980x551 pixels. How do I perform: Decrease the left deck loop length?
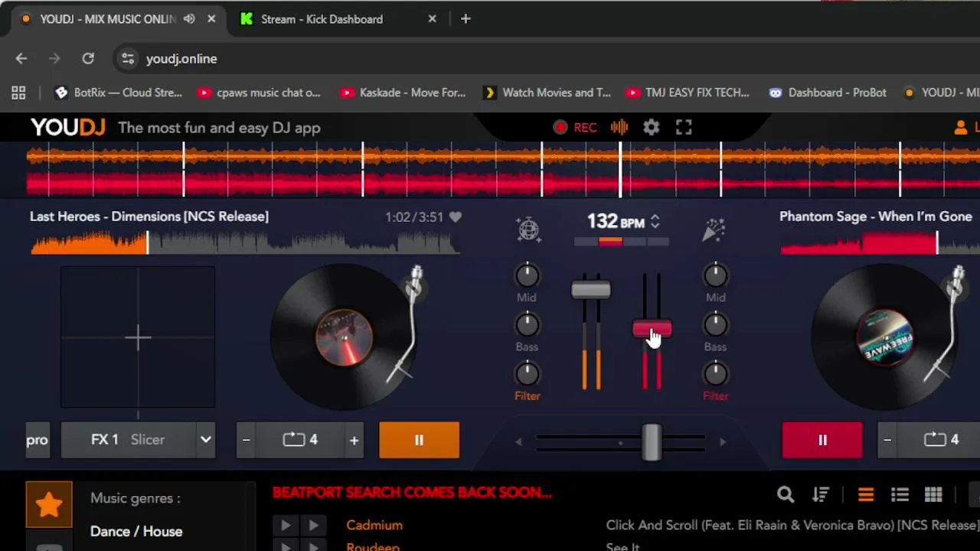coord(247,440)
